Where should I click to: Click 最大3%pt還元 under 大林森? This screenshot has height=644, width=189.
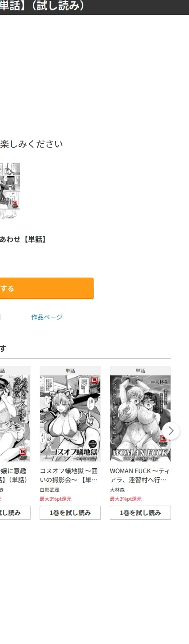coord(126,499)
